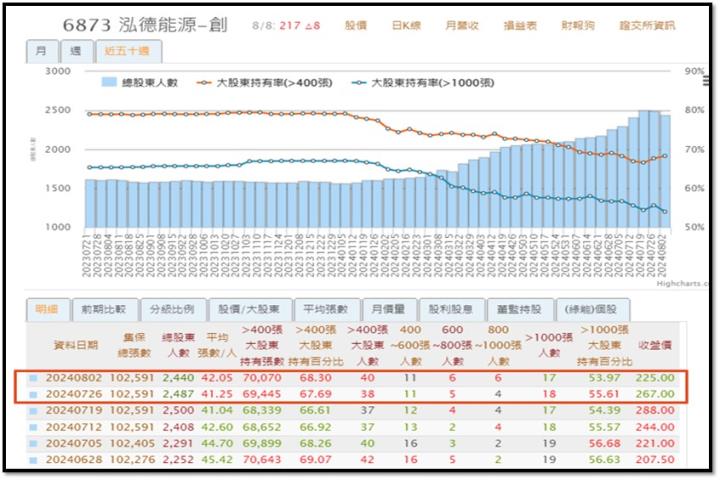Open the 股利股息 tab
720x480 pixels.
point(451,310)
